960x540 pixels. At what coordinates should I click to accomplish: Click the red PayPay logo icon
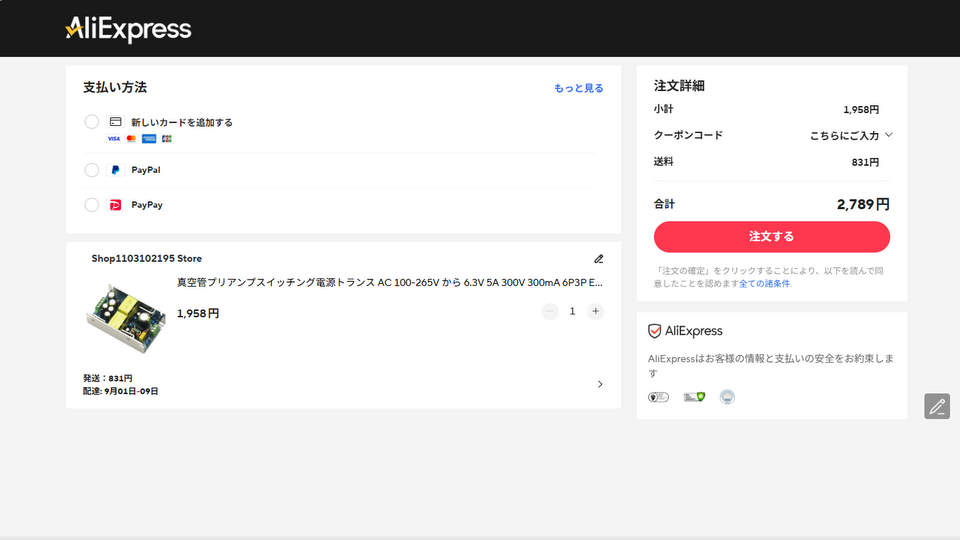[x=116, y=205]
